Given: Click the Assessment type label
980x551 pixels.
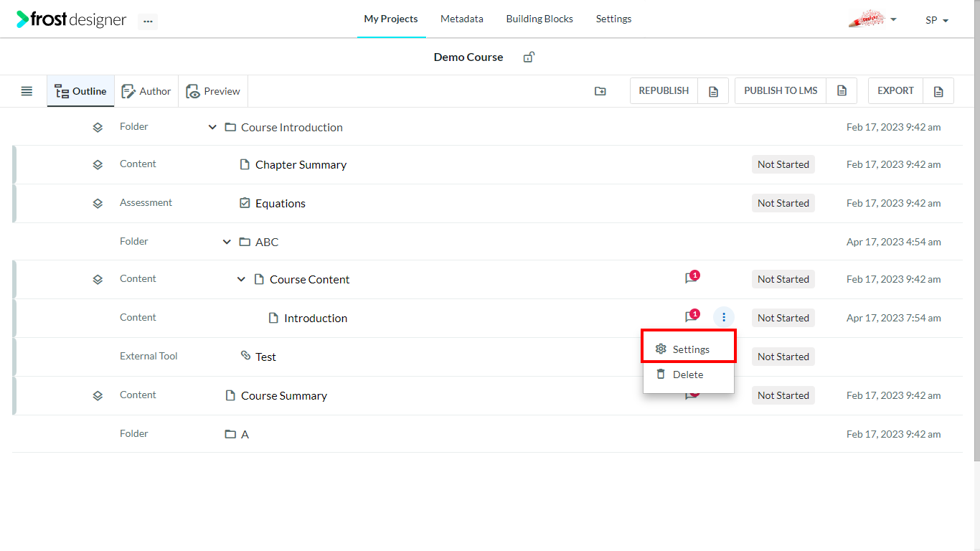Looking at the screenshot, I should [146, 203].
